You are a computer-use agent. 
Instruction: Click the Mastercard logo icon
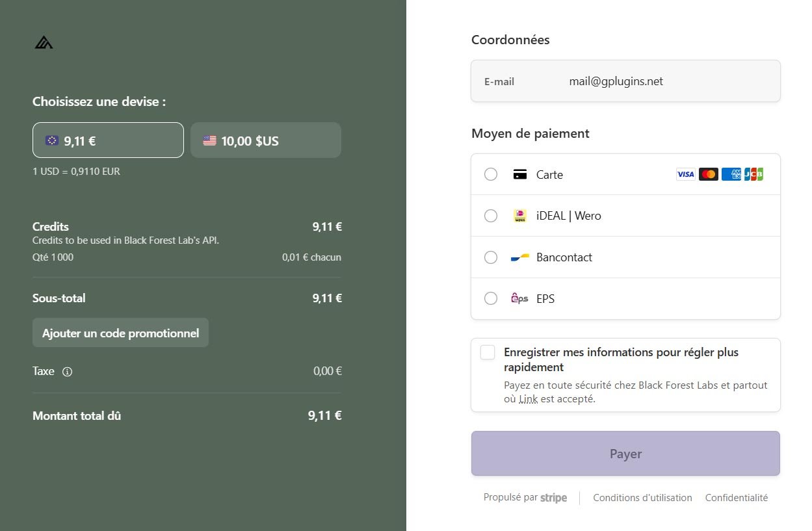click(708, 174)
